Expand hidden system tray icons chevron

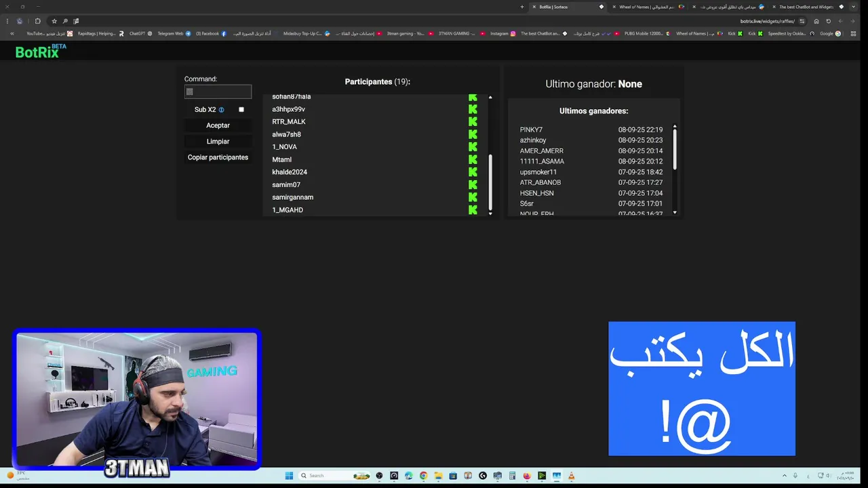coord(785,476)
